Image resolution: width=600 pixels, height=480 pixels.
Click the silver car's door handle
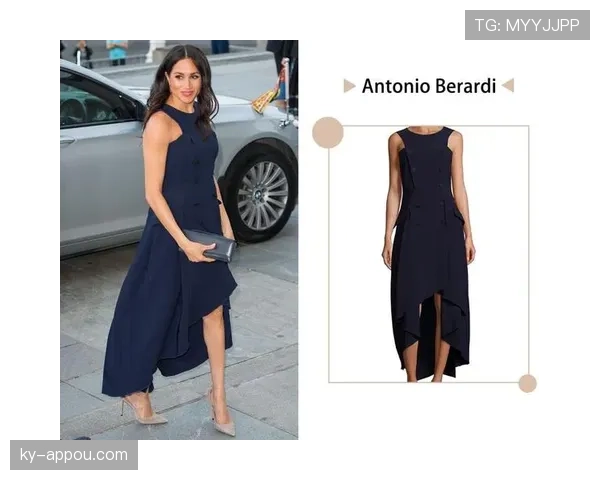(66, 140)
